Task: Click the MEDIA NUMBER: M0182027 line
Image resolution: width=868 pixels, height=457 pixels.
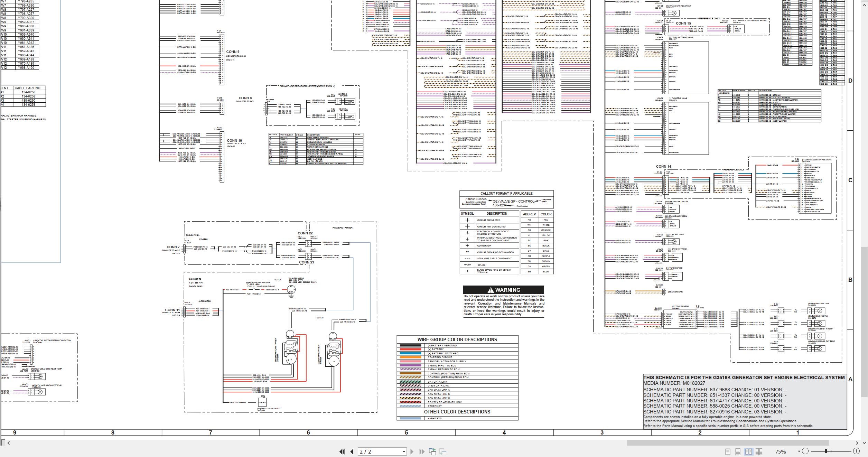Action: pyautogui.click(x=674, y=383)
